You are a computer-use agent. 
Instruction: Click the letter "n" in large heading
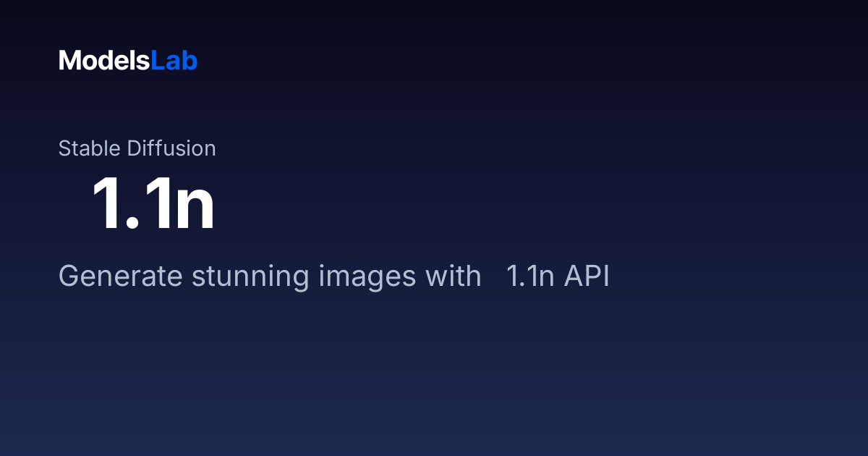pyautogui.click(x=192, y=211)
